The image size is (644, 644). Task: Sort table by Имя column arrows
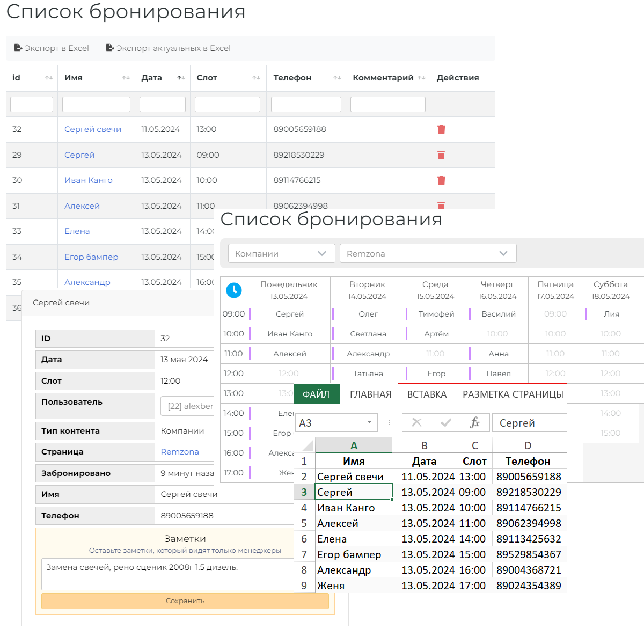126,78
